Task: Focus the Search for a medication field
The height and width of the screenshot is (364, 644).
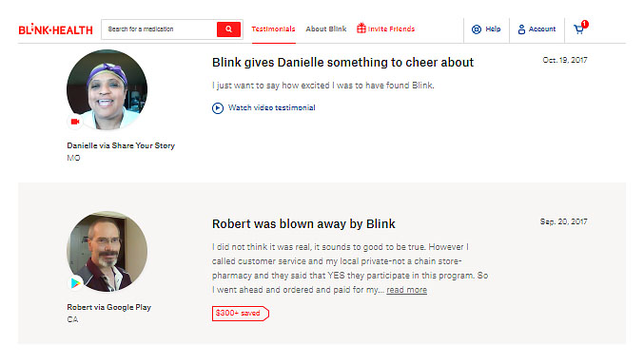Action: point(160,29)
